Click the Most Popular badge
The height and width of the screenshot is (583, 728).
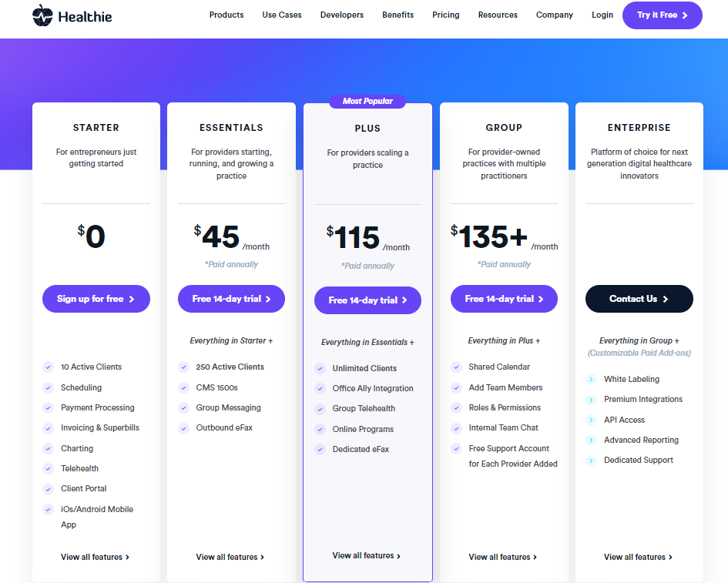(x=367, y=101)
